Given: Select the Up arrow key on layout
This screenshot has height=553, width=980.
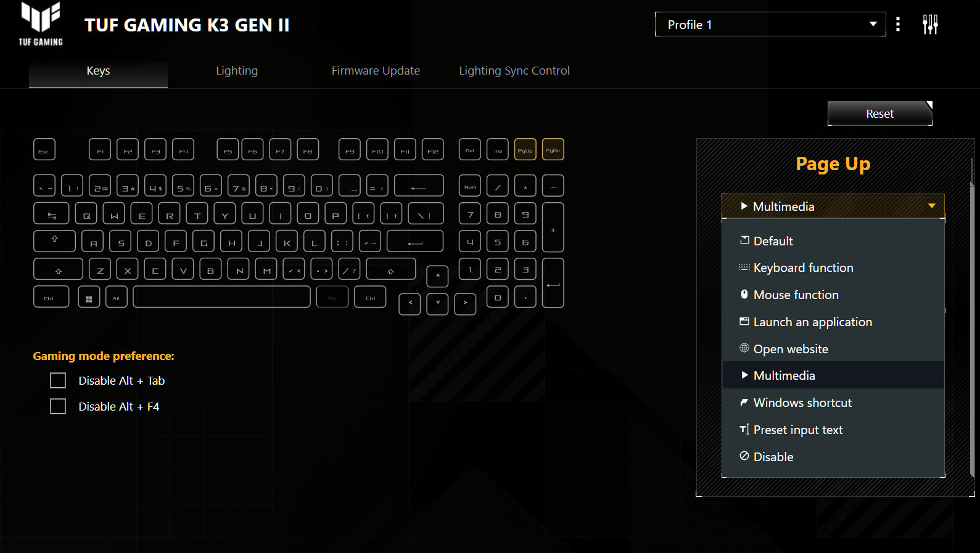Looking at the screenshot, I should (438, 276).
